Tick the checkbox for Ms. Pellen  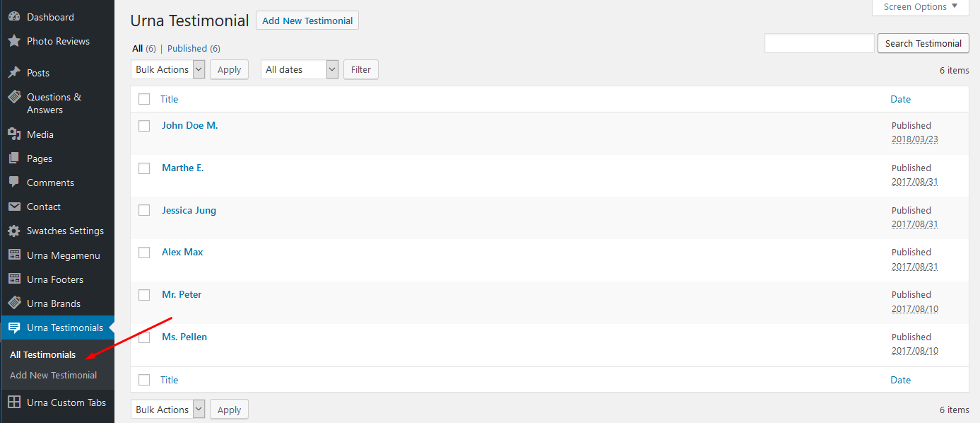[144, 337]
